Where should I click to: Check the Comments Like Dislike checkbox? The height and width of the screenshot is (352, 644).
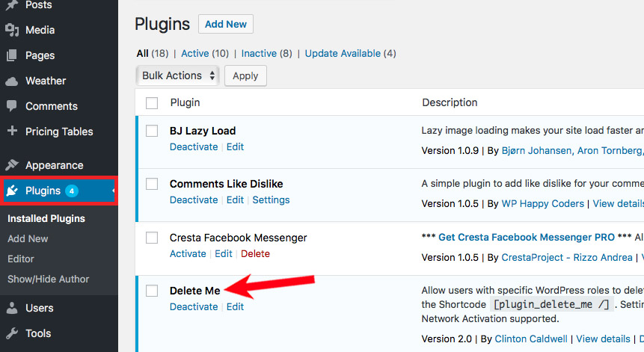152,184
